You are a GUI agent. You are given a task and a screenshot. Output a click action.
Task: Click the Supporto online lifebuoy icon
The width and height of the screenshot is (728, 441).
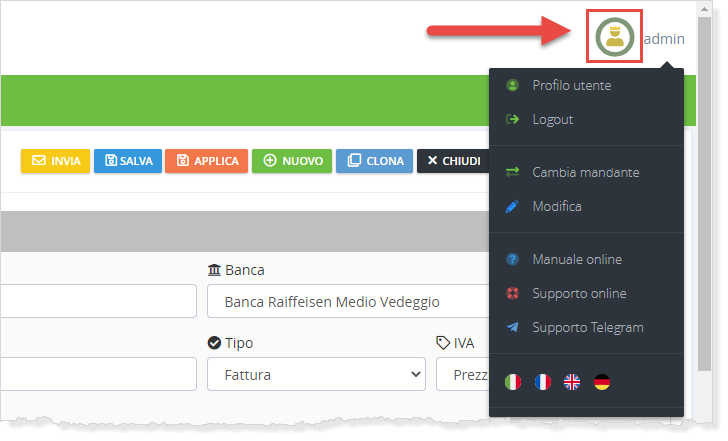click(x=513, y=294)
